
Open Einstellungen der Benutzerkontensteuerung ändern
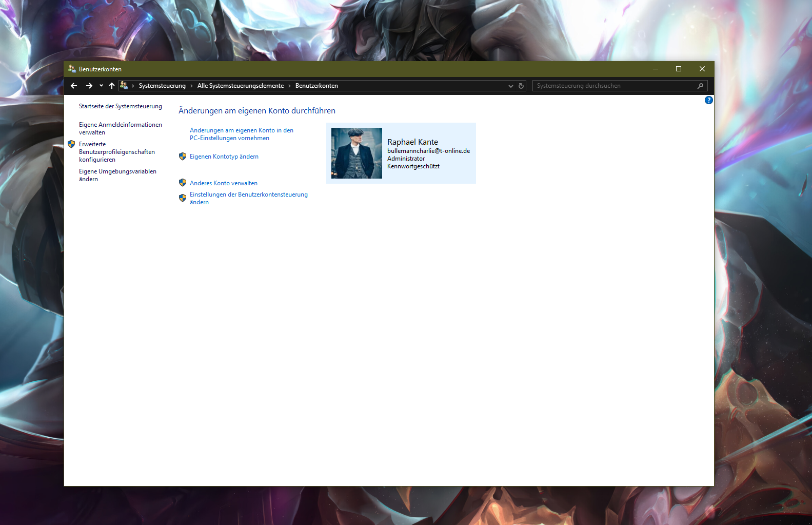coord(249,198)
